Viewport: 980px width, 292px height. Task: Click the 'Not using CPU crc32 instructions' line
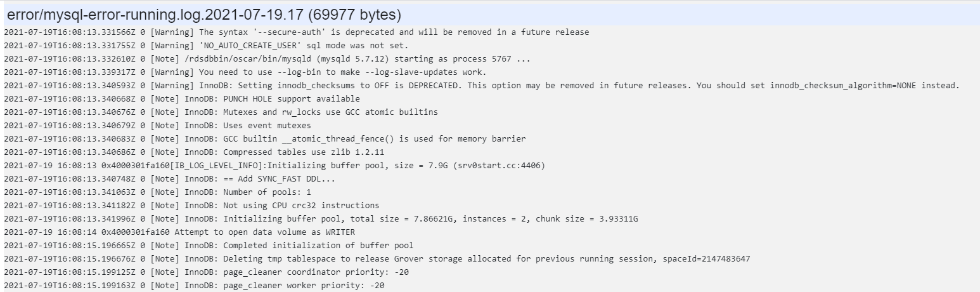191,206
